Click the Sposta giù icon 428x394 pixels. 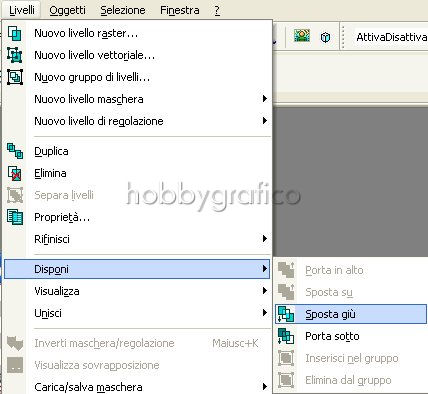[286, 314]
